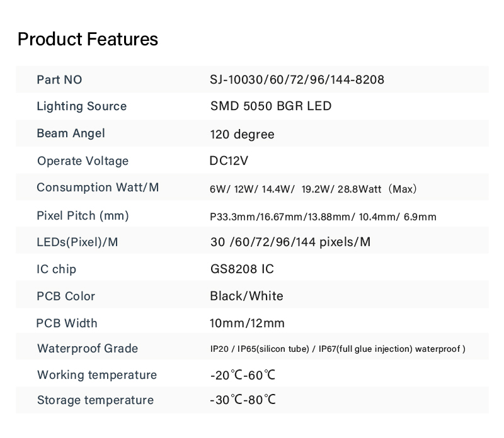Screen dimensions: 504x438
Task: Click part number SJ-10030/60/72/96/144-8208
Action: [297, 80]
